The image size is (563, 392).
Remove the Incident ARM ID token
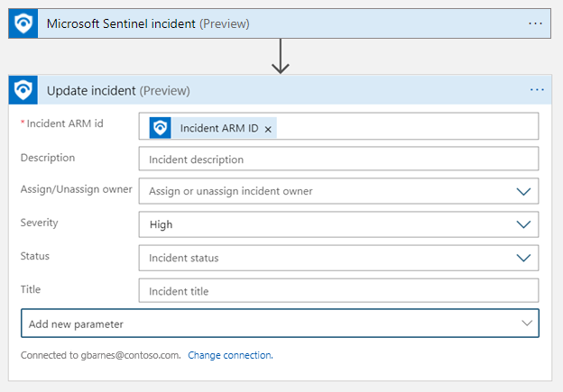coord(268,129)
